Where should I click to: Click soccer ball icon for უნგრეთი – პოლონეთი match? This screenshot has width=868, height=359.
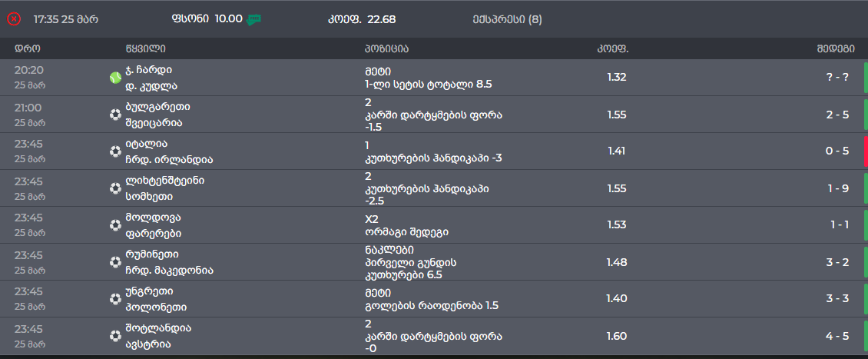pos(115,299)
